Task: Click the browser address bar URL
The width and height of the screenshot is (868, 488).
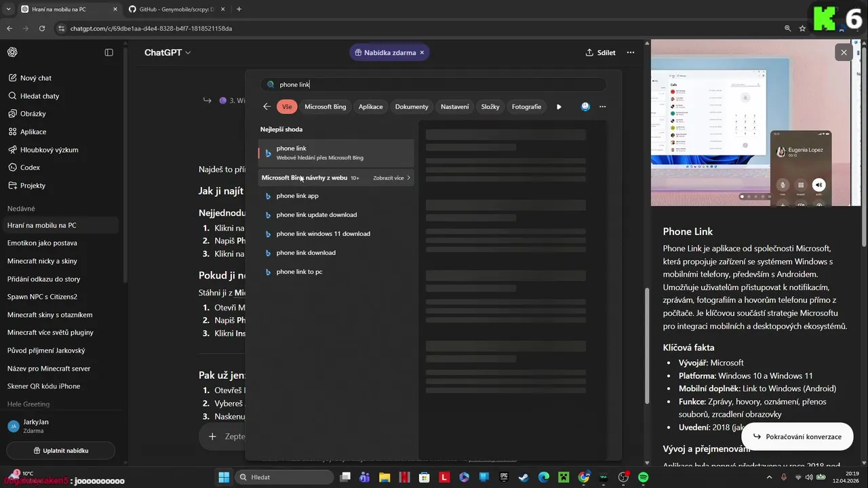Action: click(x=151, y=28)
